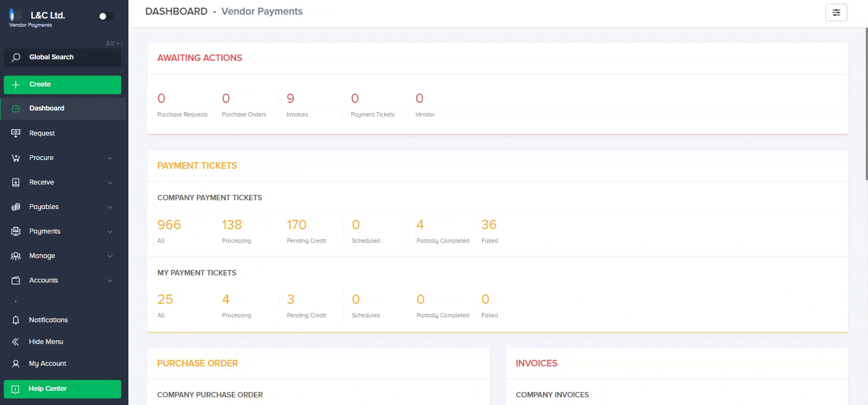Click the Payments icon in sidebar
Image resolution: width=868 pixels, height=405 pixels.
click(x=16, y=231)
